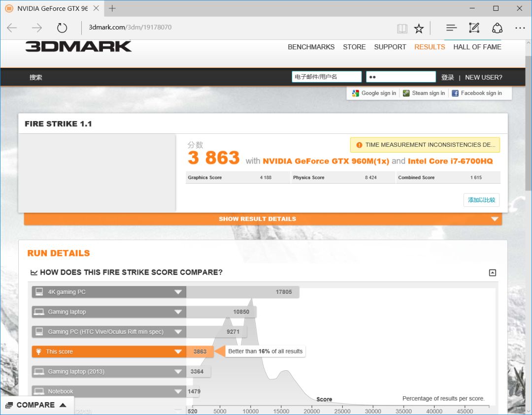The width and height of the screenshot is (532, 415).
Task: Close the NVIDIA GeForce GTX tab
Action: [96, 8]
